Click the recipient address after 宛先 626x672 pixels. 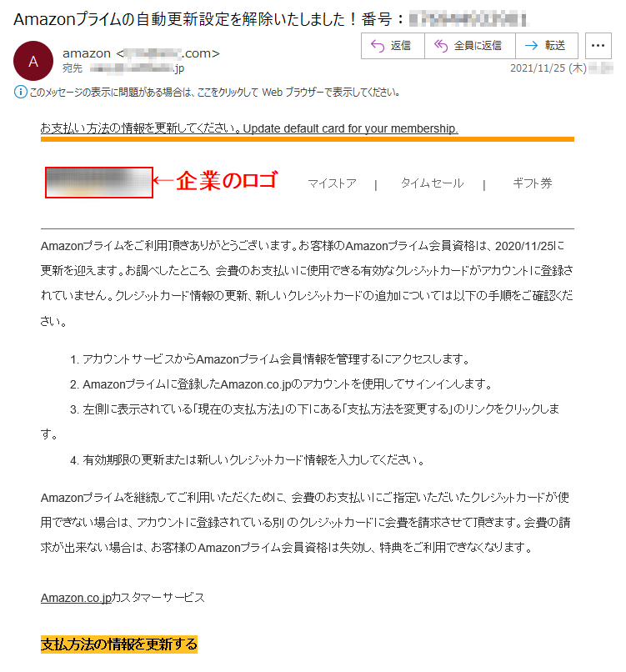coord(137,68)
